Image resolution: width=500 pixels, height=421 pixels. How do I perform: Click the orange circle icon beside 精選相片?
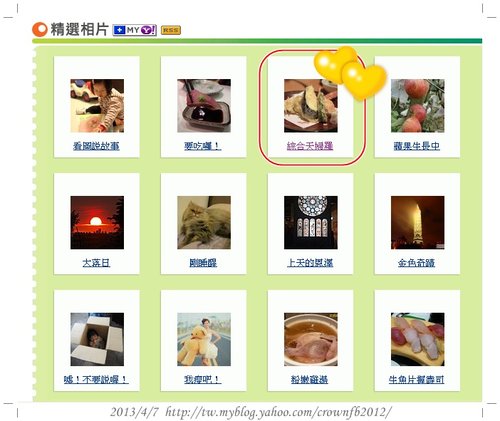[x=40, y=29]
